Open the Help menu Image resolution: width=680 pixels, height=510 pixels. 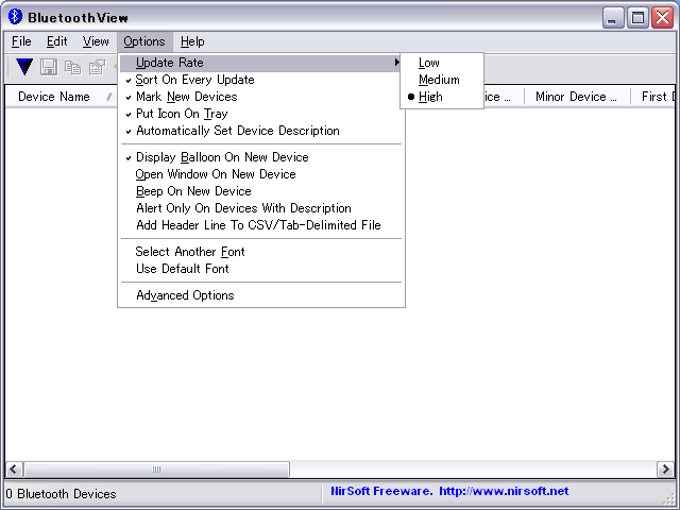click(x=193, y=42)
